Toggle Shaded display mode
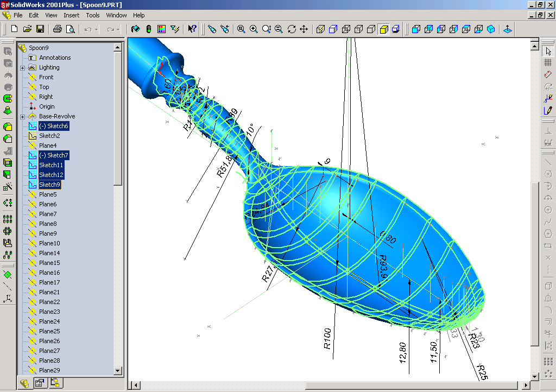This screenshot has height=392, width=556. 384,29
